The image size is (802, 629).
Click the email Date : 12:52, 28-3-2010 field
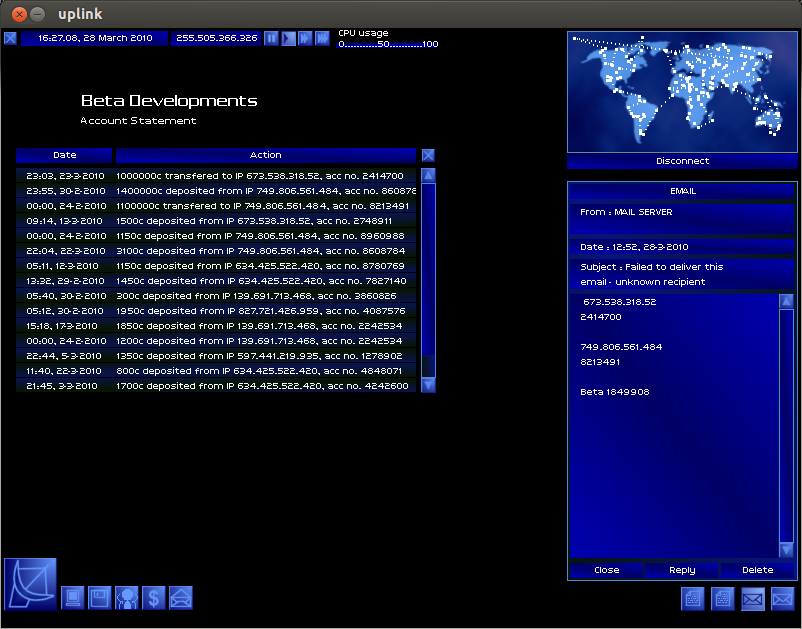click(x=682, y=247)
